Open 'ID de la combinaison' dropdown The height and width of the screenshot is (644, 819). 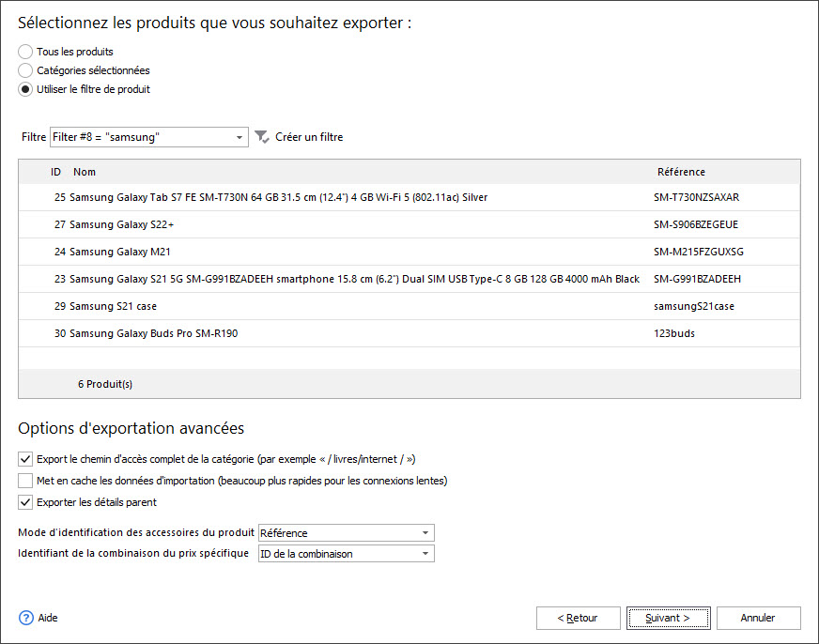tap(347, 554)
